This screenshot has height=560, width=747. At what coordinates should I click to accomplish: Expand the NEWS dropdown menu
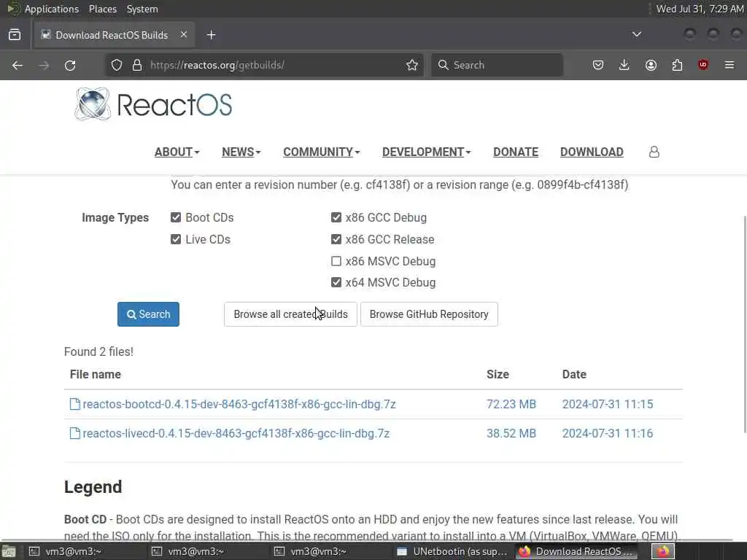tap(241, 152)
